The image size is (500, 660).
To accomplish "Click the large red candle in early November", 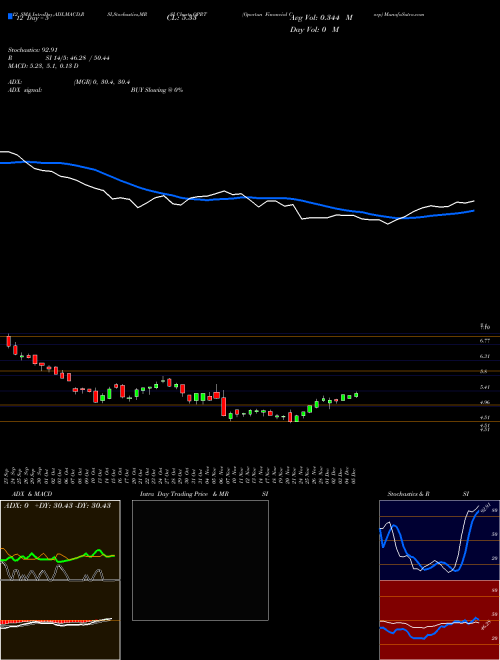I will (224, 406).
